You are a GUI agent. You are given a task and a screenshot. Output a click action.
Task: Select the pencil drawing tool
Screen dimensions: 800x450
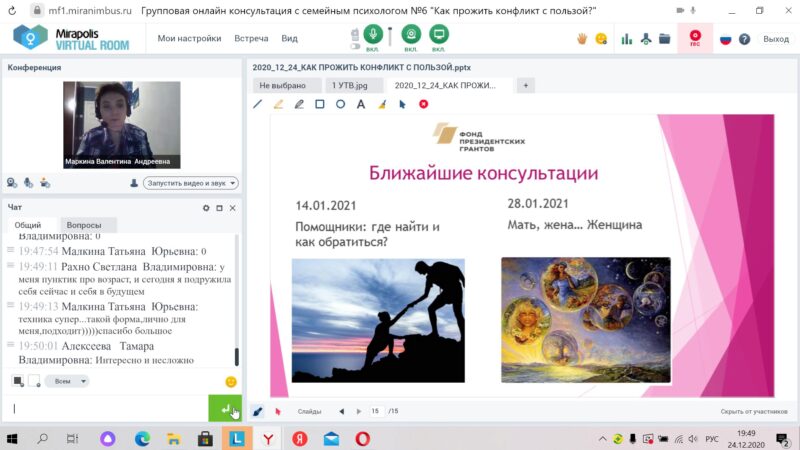coord(299,104)
